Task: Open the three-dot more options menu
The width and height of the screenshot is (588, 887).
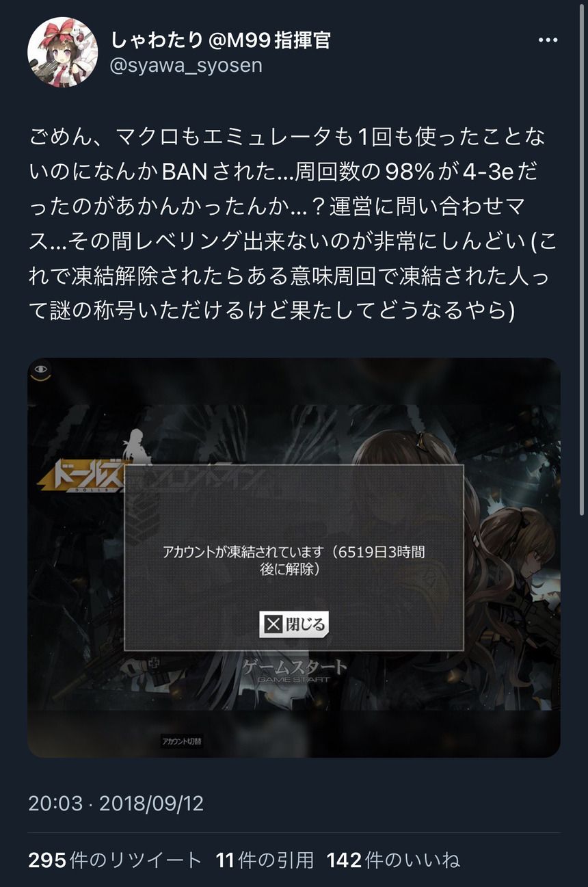Action: (x=548, y=40)
